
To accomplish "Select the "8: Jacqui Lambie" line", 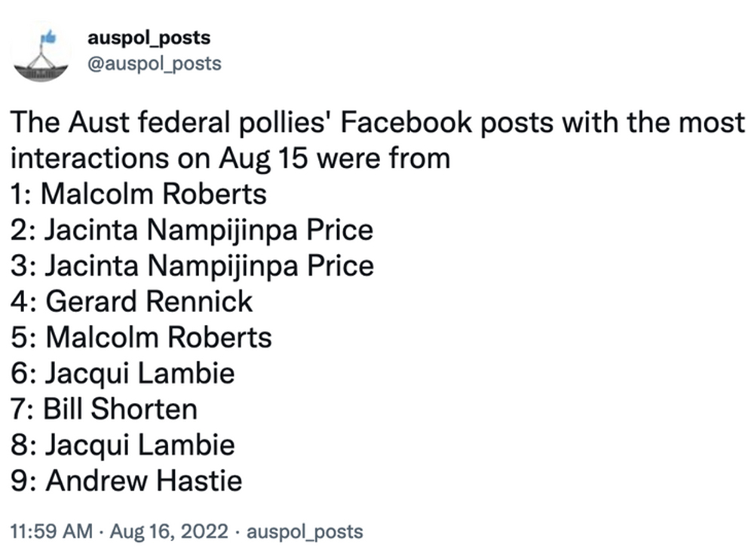I will 123,445.
